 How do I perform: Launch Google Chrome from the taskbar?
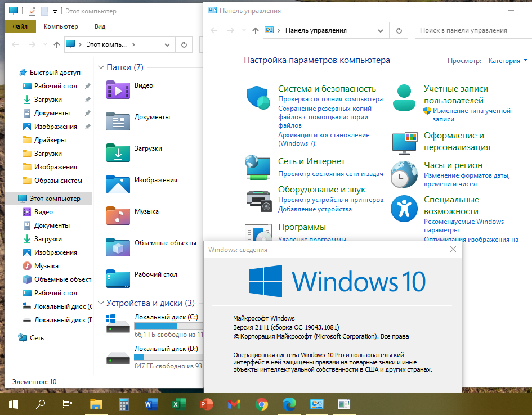click(x=262, y=404)
